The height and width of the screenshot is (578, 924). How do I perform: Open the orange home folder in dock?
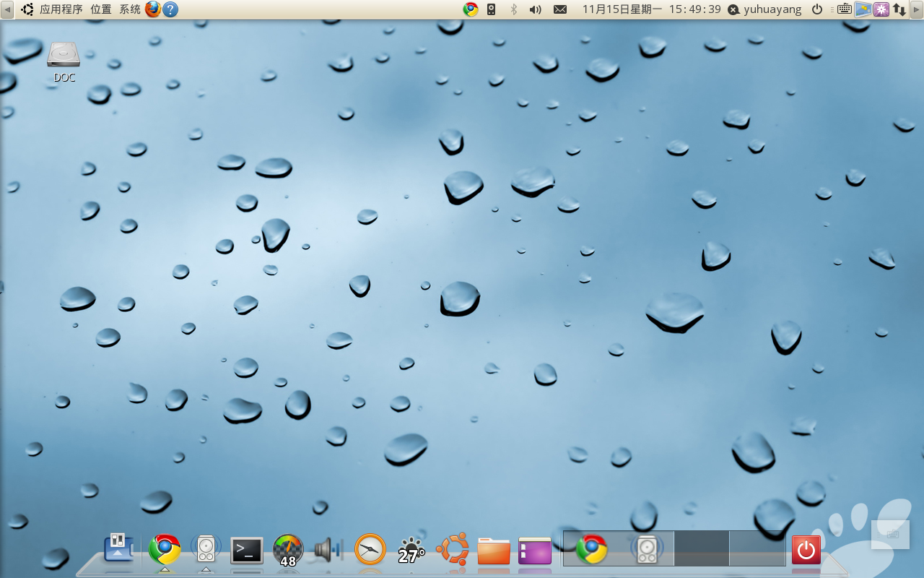(494, 551)
